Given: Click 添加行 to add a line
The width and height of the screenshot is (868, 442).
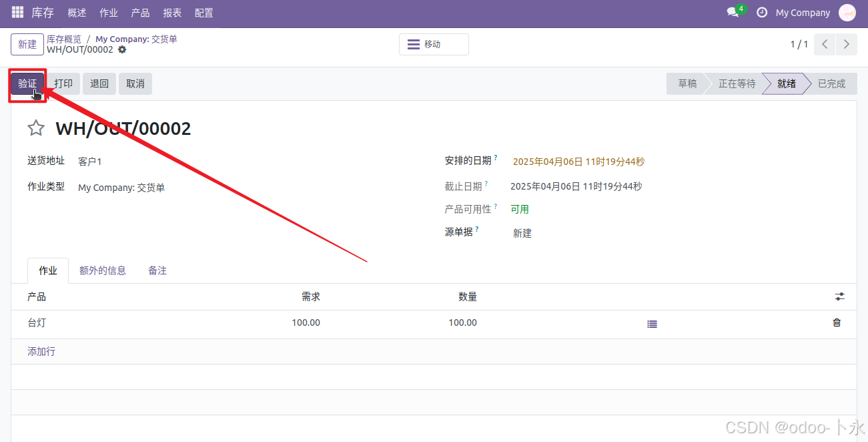Looking at the screenshot, I should 41,351.
